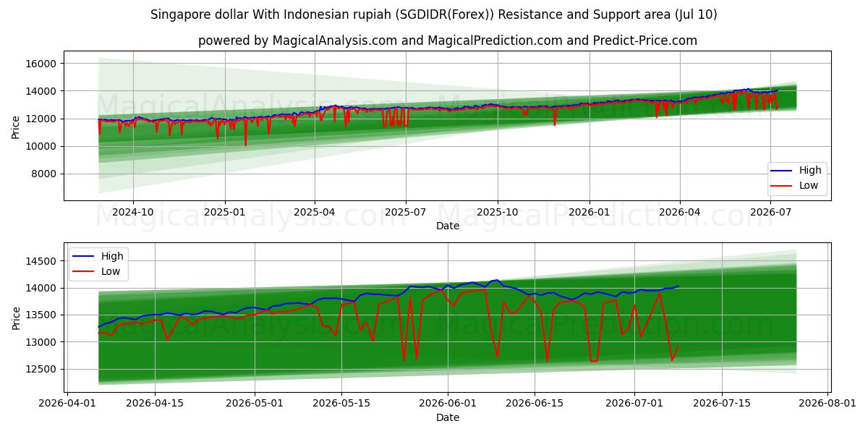Click the SGDIDR Resistance and Support chart title
This screenshot has height=434, width=868.
(434, 14)
